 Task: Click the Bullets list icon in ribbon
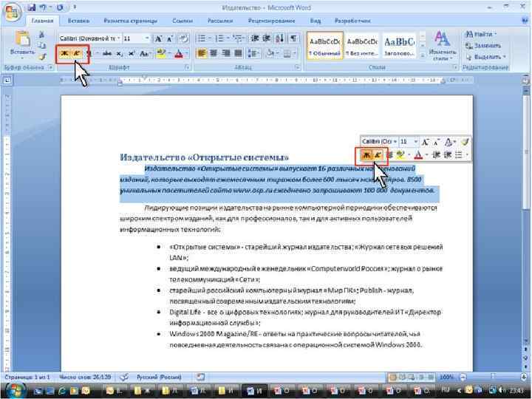point(202,38)
